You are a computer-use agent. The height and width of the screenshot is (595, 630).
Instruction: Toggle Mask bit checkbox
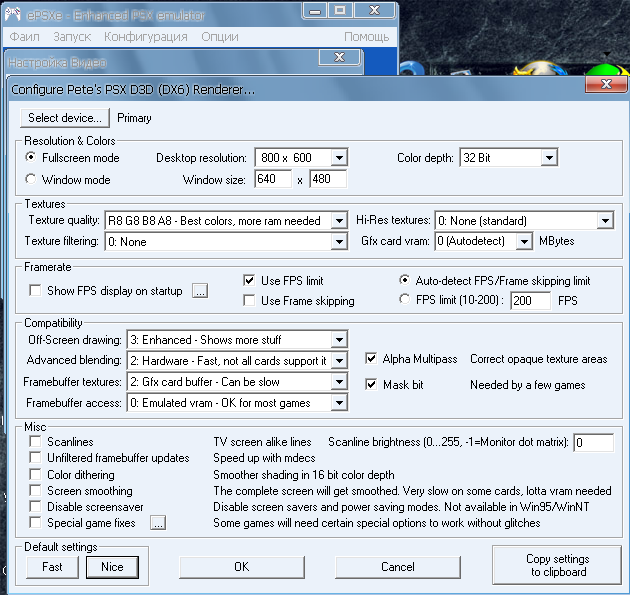[x=371, y=384]
